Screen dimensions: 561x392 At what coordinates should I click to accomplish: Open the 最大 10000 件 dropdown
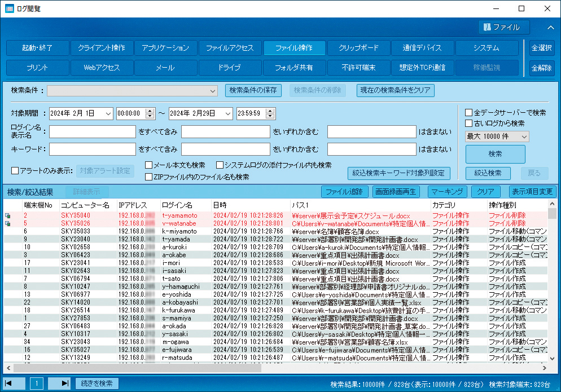[x=497, y=136]
